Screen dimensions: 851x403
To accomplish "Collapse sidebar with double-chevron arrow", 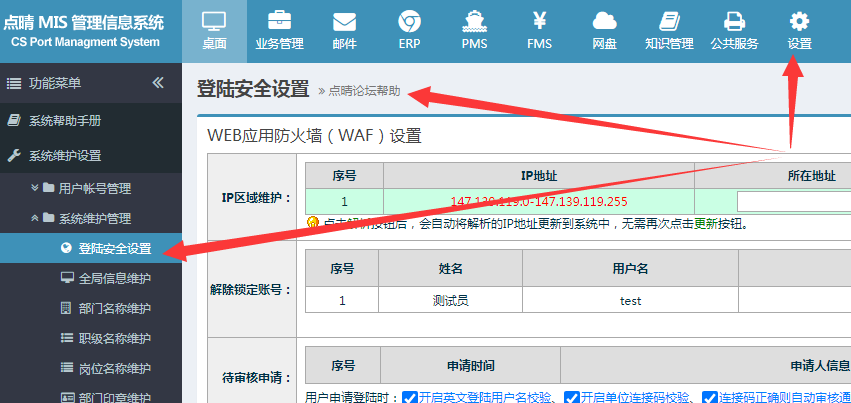I will pyautogui.click(x=158, y=82).
